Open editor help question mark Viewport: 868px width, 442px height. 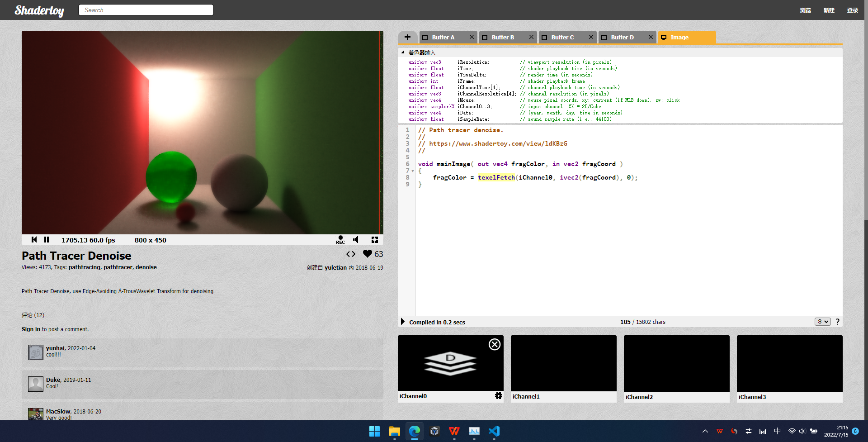[837, 322]
